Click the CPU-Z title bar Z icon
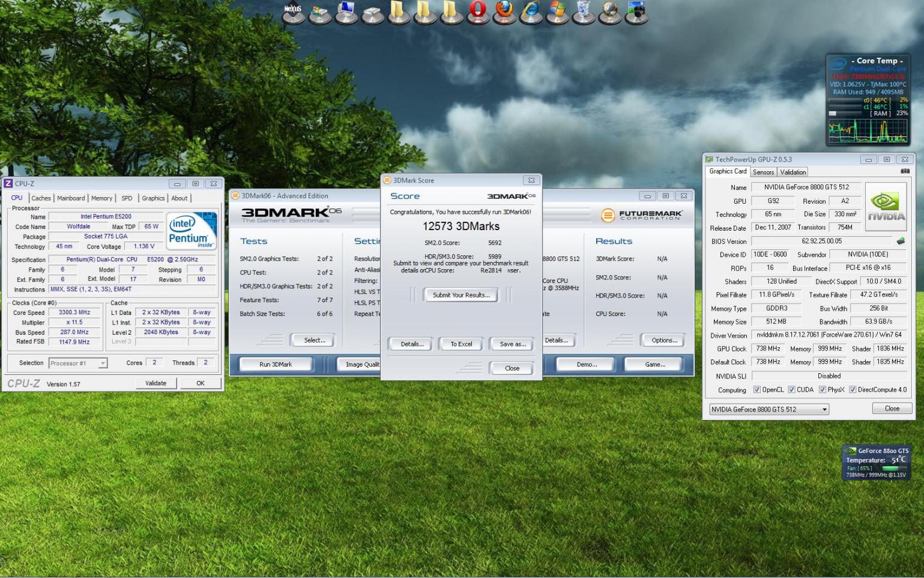The width and height of the screenshot is (924, 578). point(8,183)
